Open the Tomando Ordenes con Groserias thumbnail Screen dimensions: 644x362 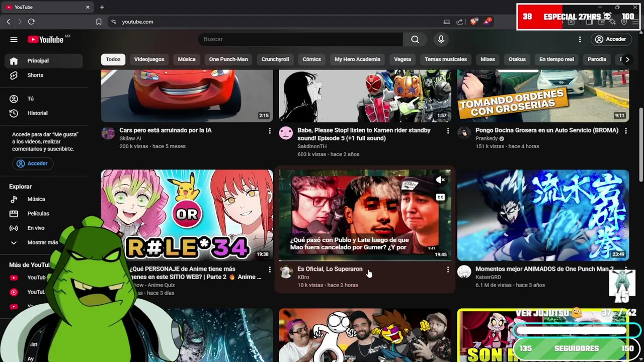tap(543, 96)
